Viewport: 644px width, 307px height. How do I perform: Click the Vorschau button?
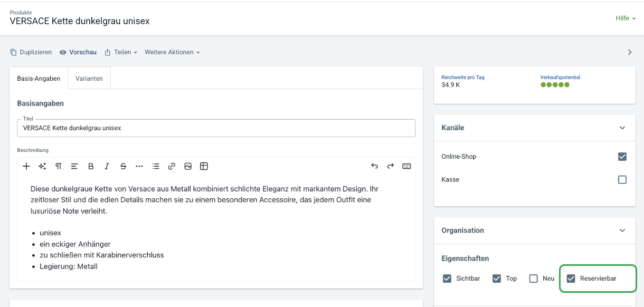[x=78, y=52]
